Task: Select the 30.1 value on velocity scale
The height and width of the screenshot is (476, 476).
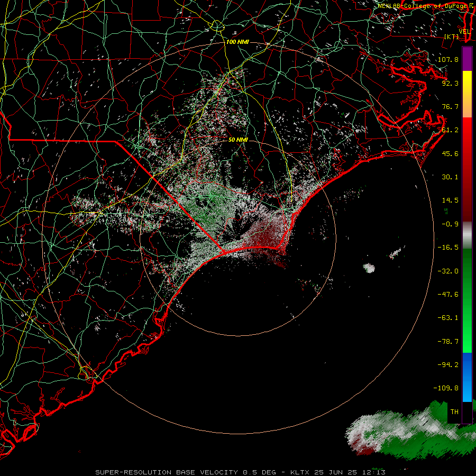Action: pyautogui.click(x=450, y=177)
